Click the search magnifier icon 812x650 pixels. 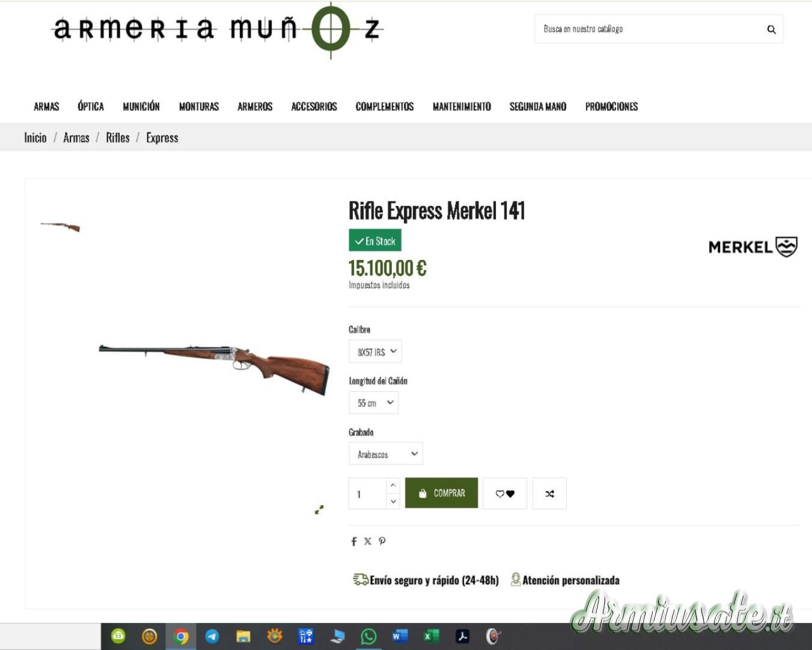(x=771, y=29)
